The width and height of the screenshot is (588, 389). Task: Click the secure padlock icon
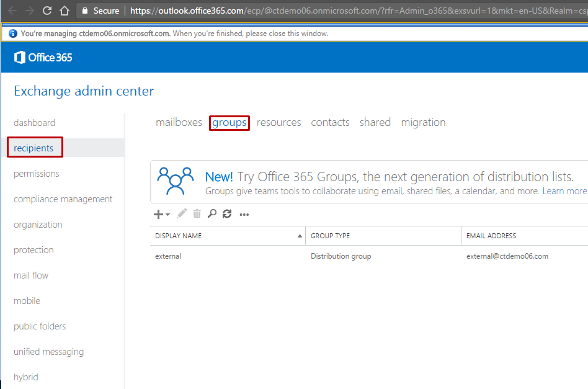tap(85, 11)
